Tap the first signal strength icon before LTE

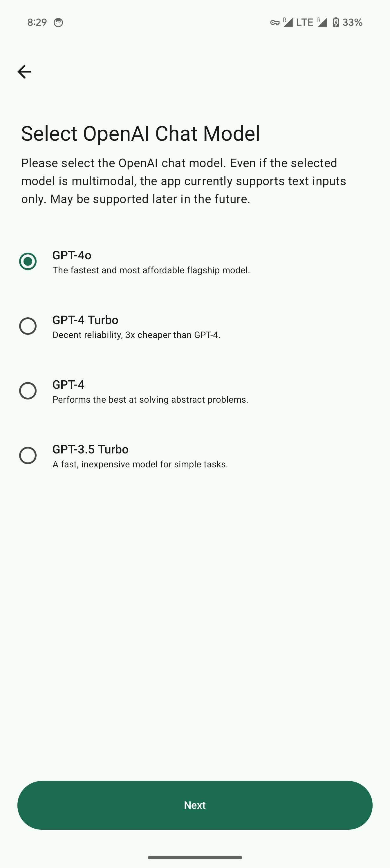tap(288, 22)
